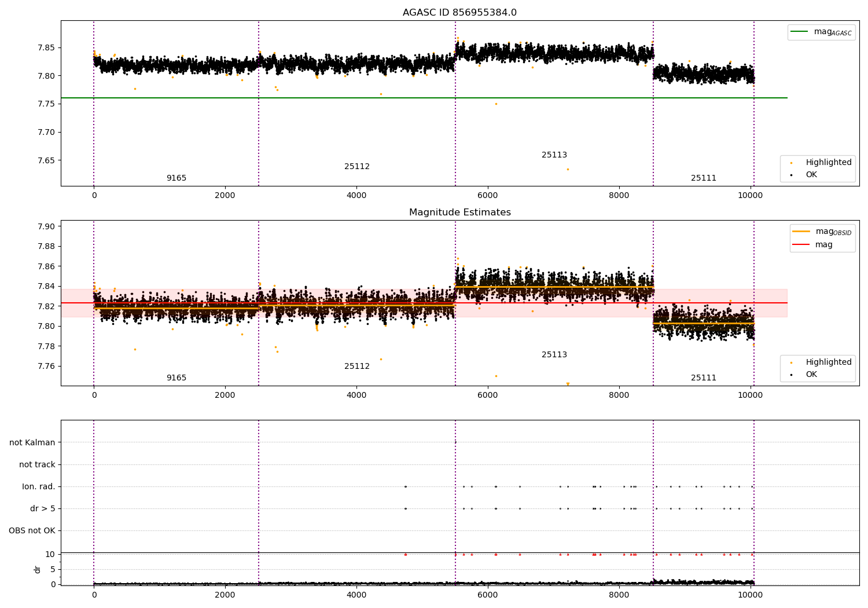Image resolution: width=868 pixels, height=608 pixels.
Task: Click the 'not Kalman' axis label
Action: (x=32, y=442)
